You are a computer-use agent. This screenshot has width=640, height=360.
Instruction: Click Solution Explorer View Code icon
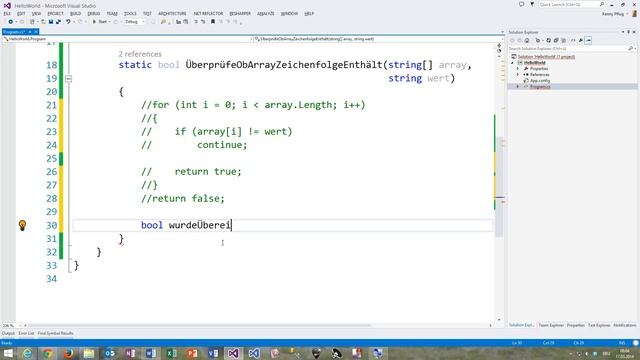pyautogui.click(x=573, y=40)
